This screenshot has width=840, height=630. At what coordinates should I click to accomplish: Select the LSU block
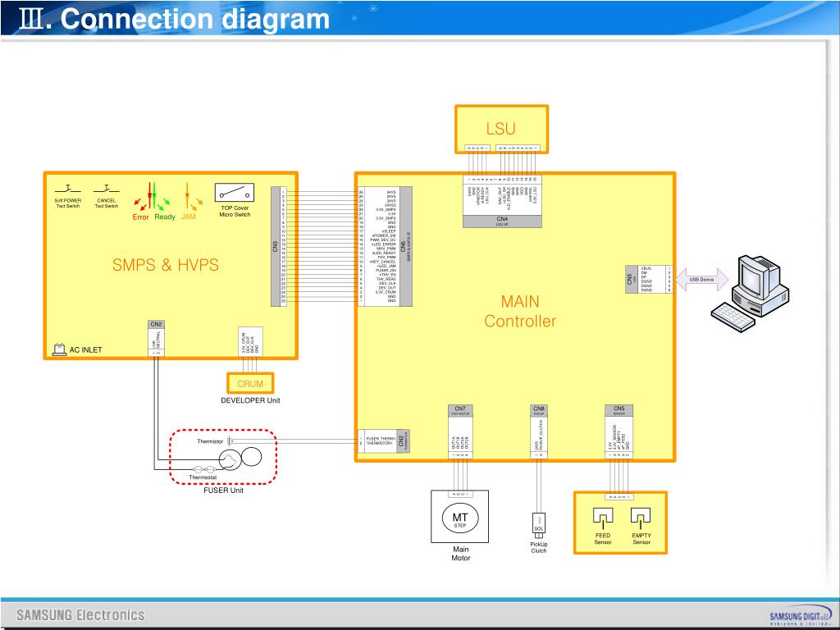(x=501, y=129)
